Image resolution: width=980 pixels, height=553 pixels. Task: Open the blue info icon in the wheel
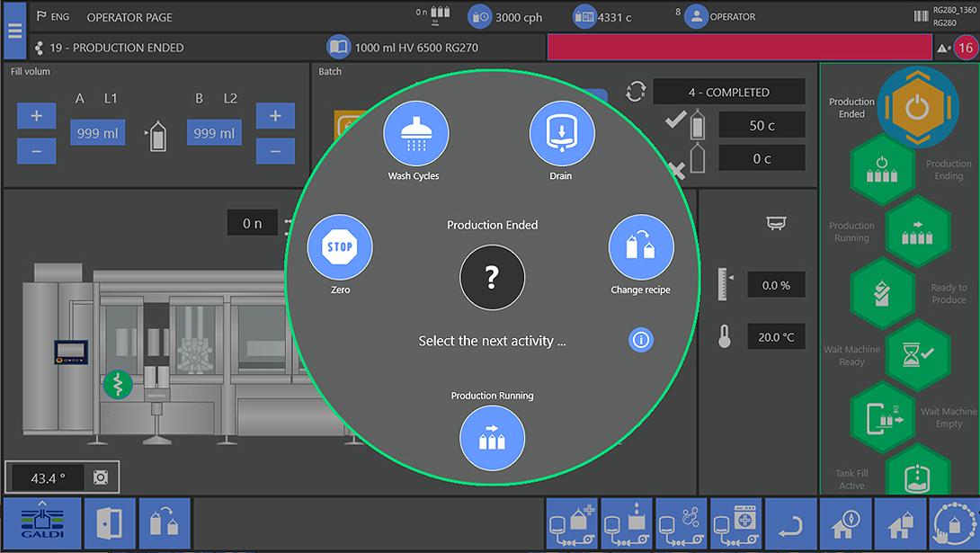click(x=641, y=340)
